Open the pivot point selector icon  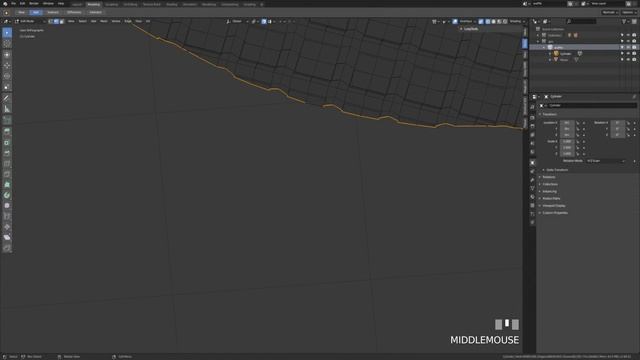(254, 21)
